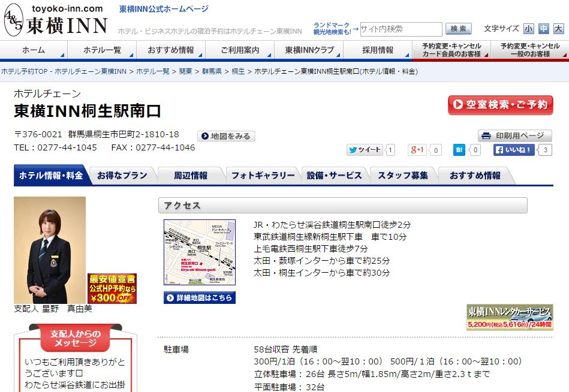Open the 東横INNレンタカーサービス banner
Viewport: 569px width, 392px height.
click(510, 317)
